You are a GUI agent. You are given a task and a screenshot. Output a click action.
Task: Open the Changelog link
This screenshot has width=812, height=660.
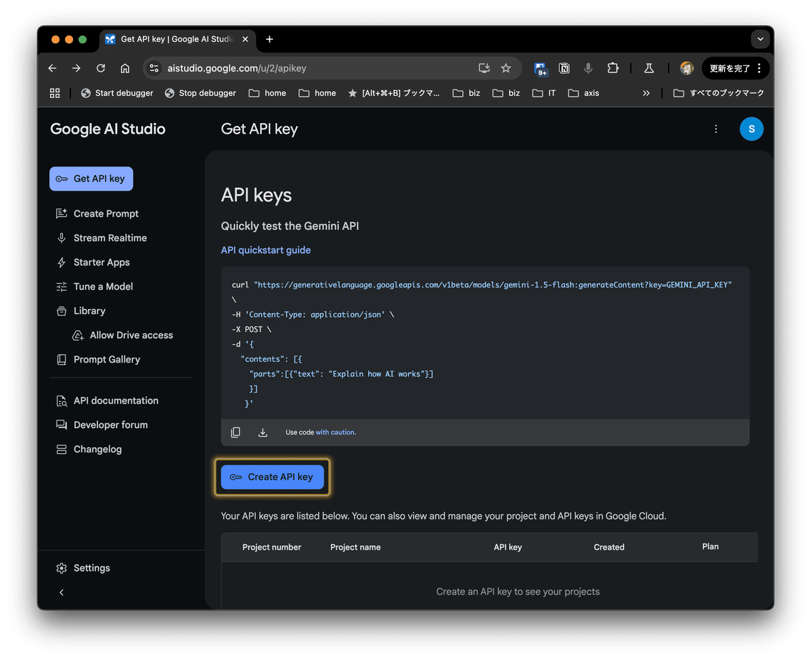point(89,449)
